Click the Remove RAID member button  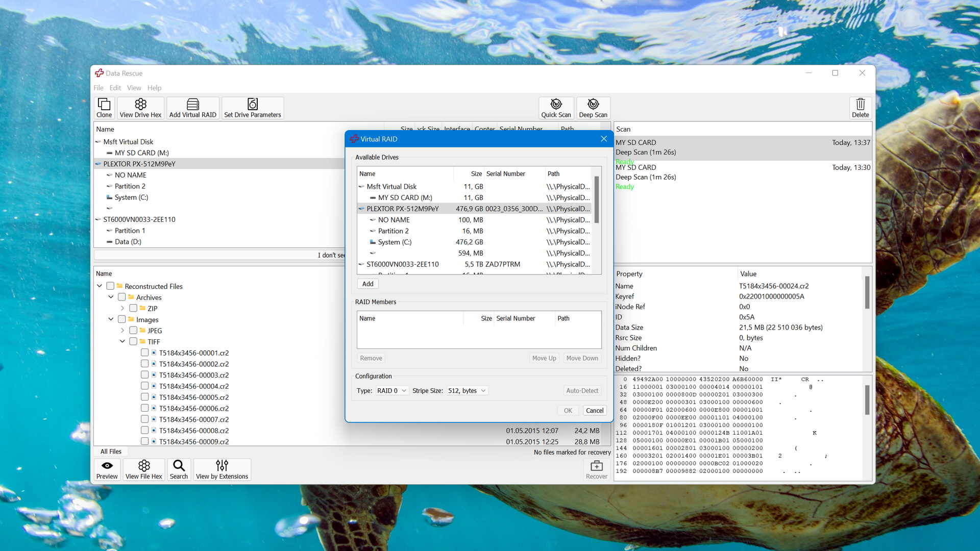pos(371,358)
